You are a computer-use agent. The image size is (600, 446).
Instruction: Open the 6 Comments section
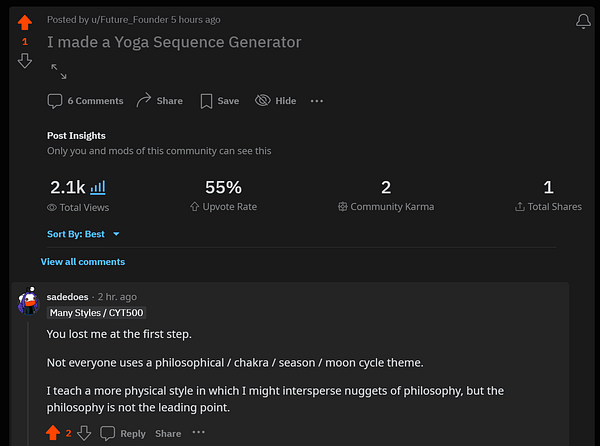click(85, 101)
